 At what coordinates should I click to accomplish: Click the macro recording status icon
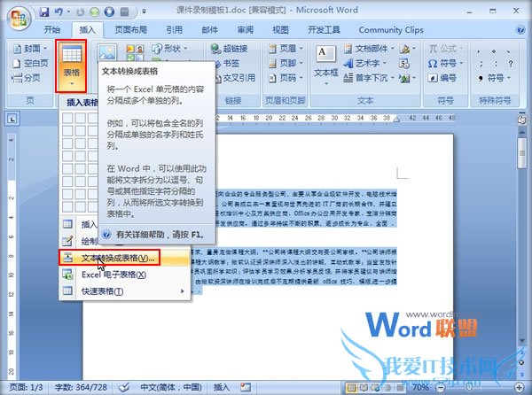coord(246,387)
